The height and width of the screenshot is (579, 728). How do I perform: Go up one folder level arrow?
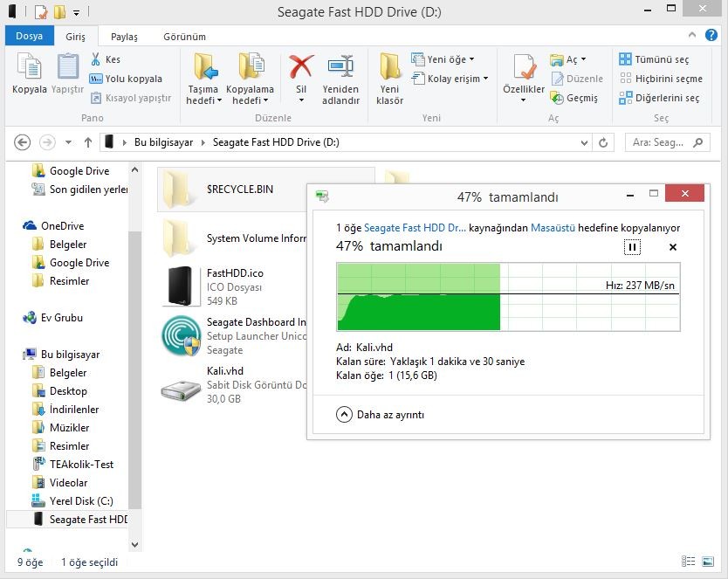click(88, 142)
